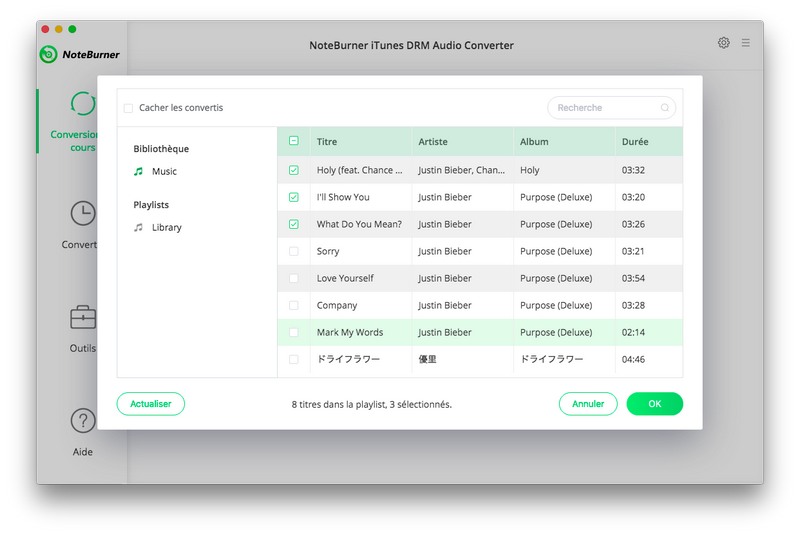Image resolution: width=800 pixels, height=536 pixels.
Task: Click the ドライフラワー album cell
Action: coord(552,360)
